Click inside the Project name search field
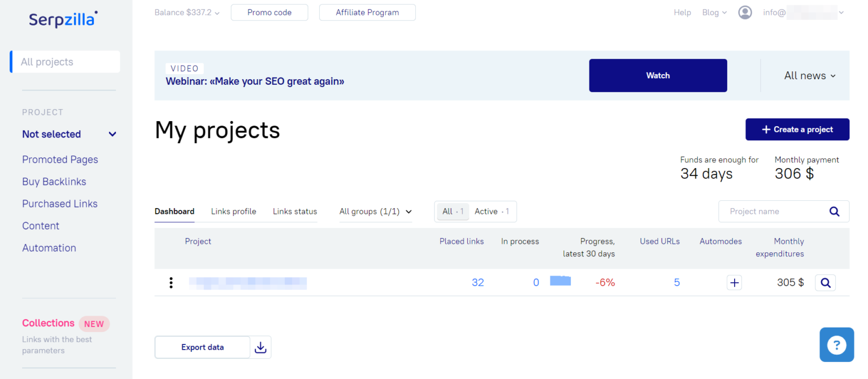Image resolution: width=868 pixels, height=379 pixels. [x=769, y=211]
